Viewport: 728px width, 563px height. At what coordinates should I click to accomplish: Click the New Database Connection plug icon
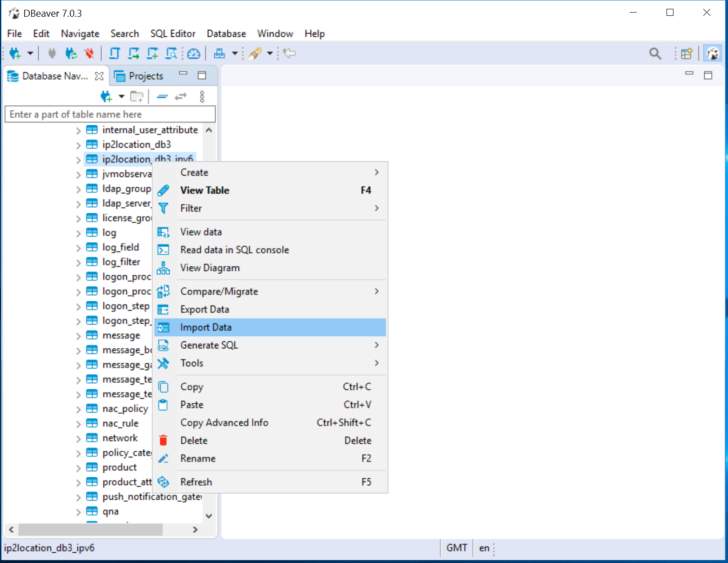click(15, 54)
